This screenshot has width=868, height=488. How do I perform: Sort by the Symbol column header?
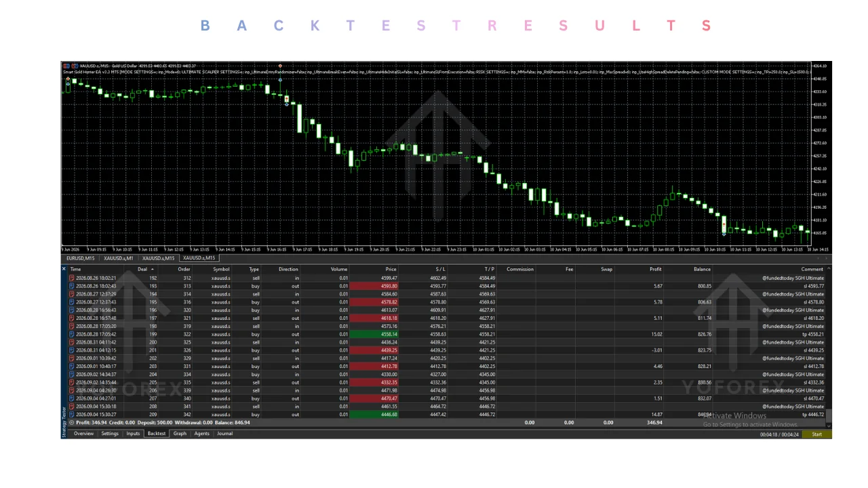[221, 269]
